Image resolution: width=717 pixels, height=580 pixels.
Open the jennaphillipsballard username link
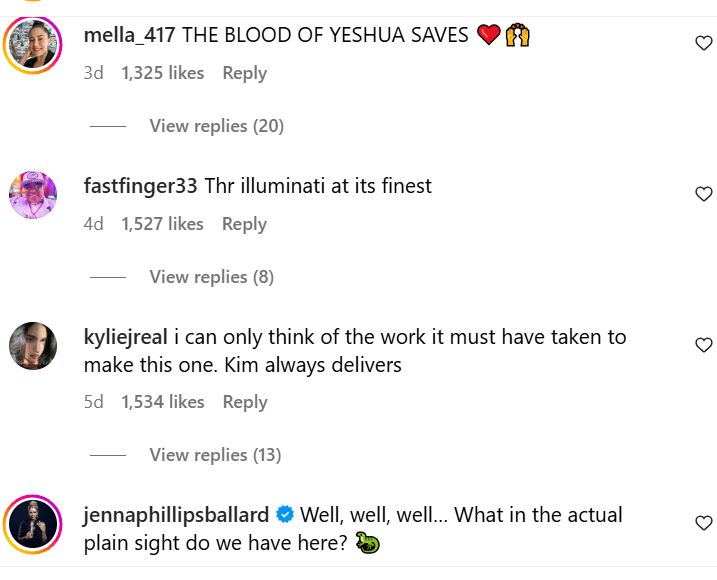pyautogui.click(x=176, y=515)
